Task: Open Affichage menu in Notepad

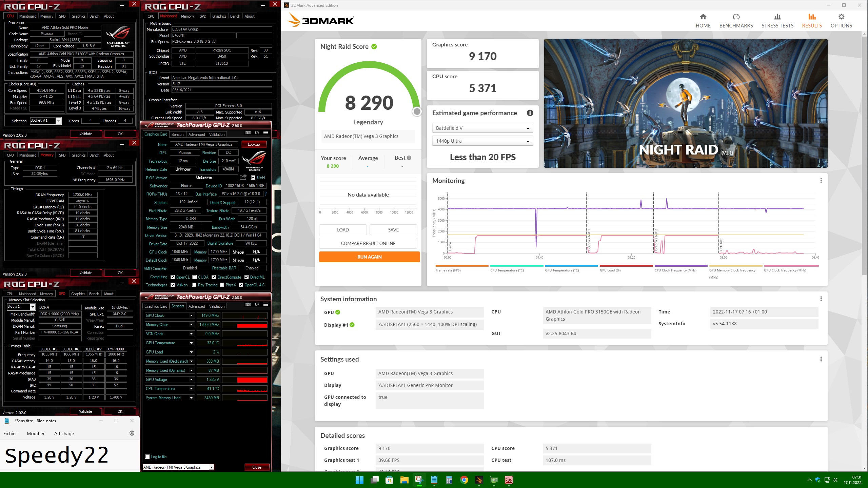Action: point(64,433)
